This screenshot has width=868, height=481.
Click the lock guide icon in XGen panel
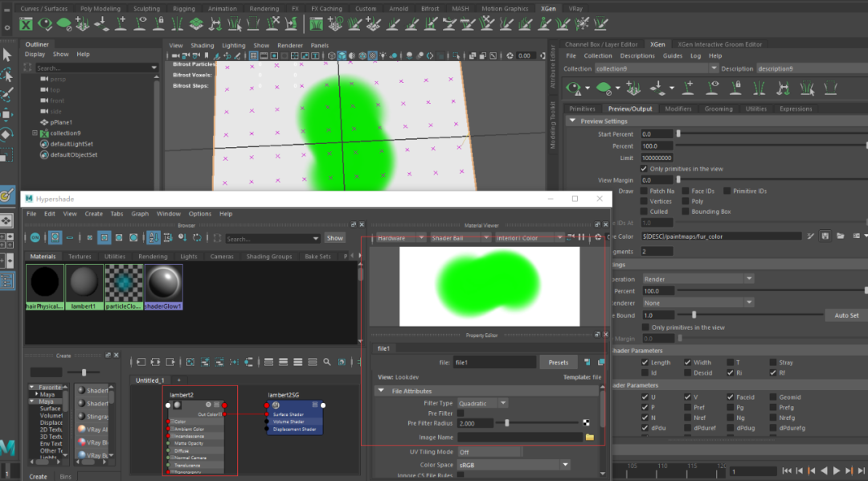(x=735, y=88)
